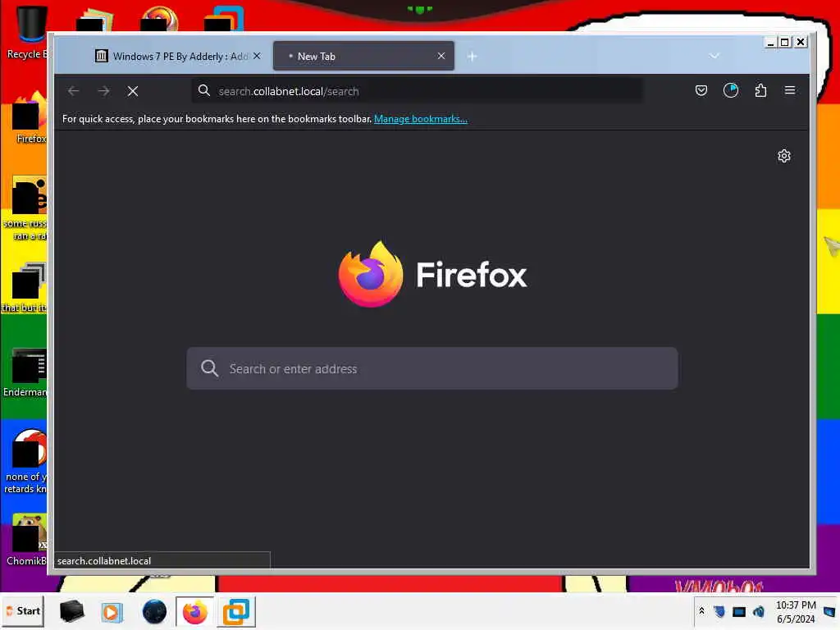Open the new tab page personalize gear
The height and width of the screenshot is (630, 840).
pos(783,156)
